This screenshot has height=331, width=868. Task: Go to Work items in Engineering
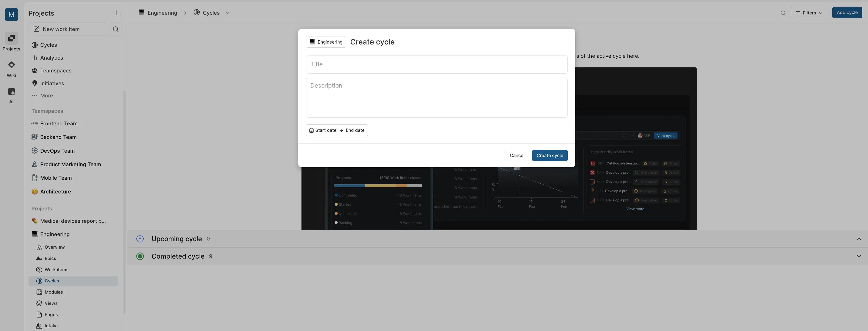tap(56, 270)
